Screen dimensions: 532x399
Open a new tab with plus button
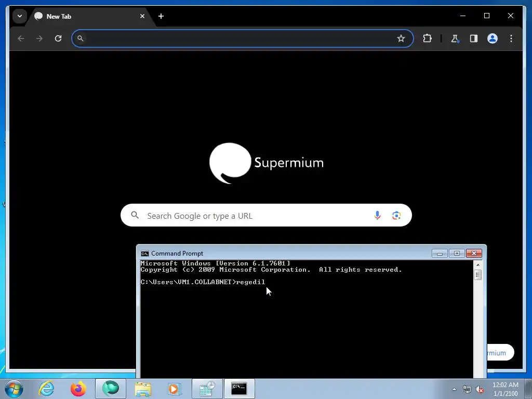[161, 16]
